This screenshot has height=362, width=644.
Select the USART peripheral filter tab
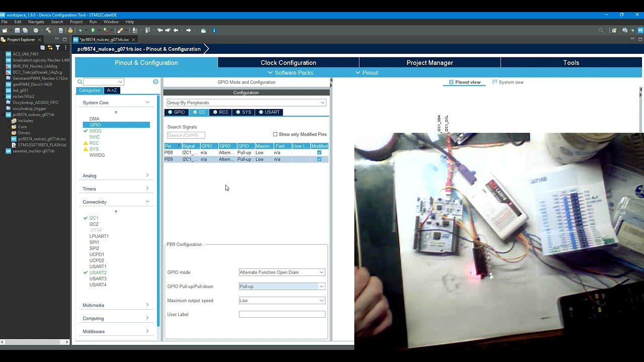click(269, 112)
